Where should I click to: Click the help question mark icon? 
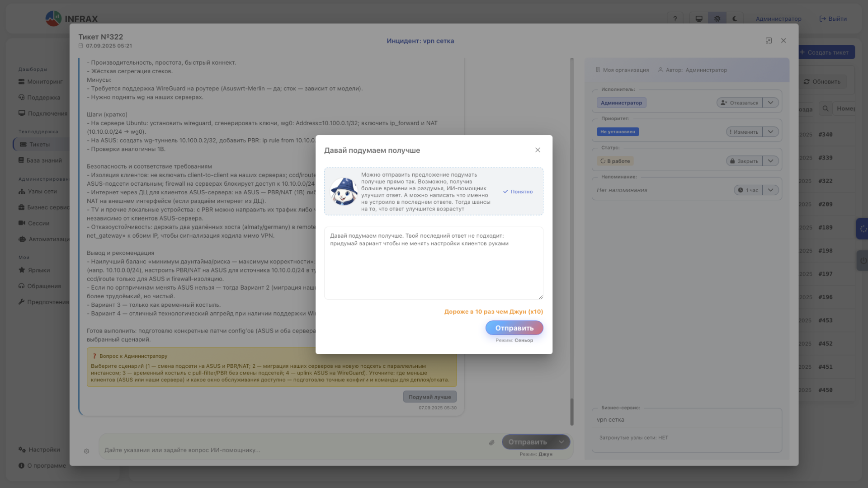675,19
